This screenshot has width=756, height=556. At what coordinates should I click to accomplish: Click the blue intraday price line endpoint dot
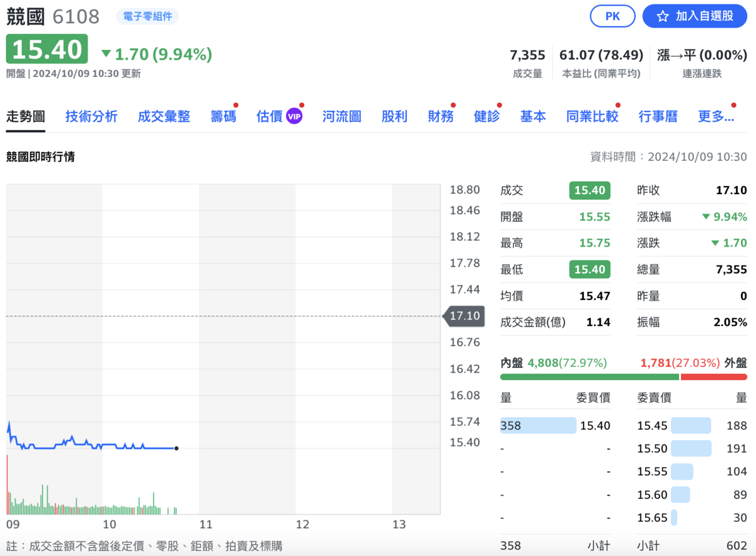pyautogui.click(x=176, y=448)
